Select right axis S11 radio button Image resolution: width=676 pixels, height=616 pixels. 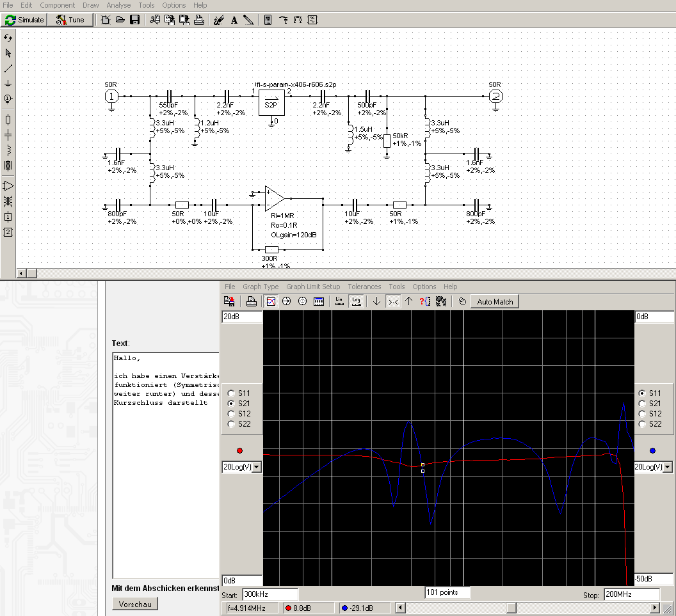coord(642,393)
